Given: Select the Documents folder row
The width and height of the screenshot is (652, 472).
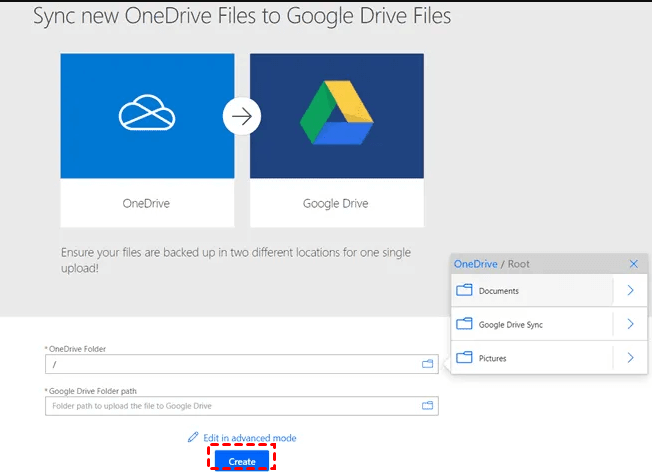Looking at the screenshot, I should coord(549,290).
